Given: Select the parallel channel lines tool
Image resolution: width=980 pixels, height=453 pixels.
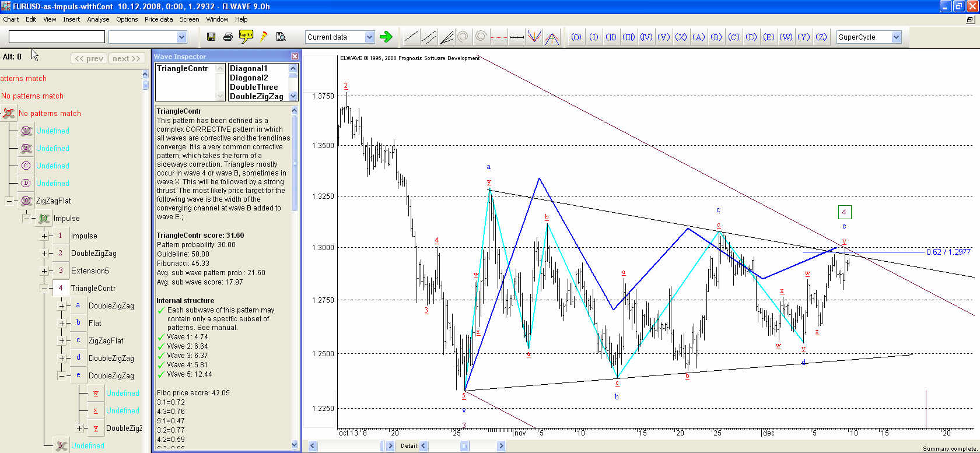Looking at the screenshot, I should pyautogui.click(x=429, y=37).
